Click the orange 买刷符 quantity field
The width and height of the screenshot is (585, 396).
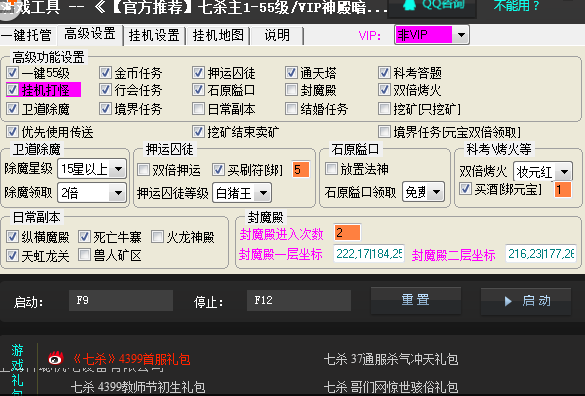point(301,169)
